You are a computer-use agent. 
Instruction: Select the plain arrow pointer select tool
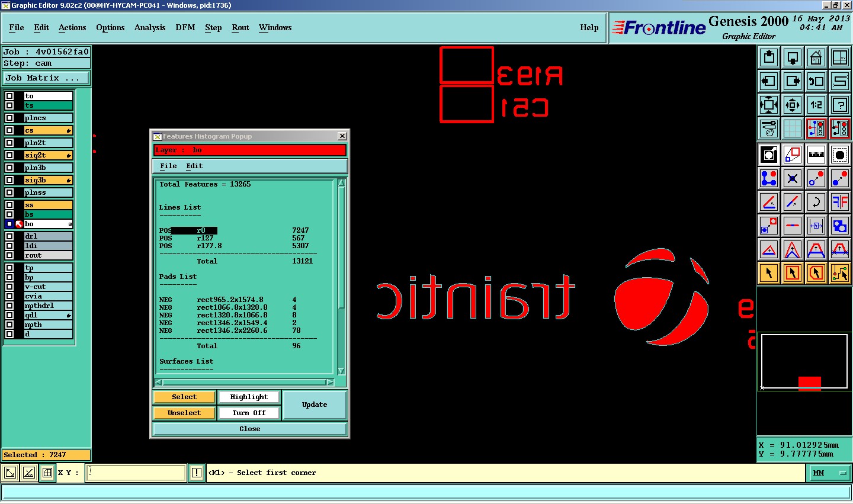pos(769,273)
